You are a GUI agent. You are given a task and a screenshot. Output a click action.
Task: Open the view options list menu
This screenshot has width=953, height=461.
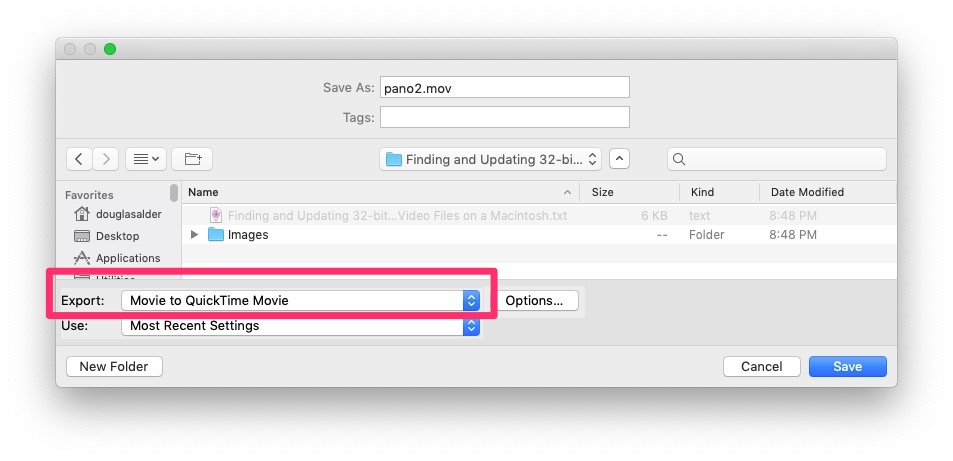pyautogui.click(x=146, y=159)
